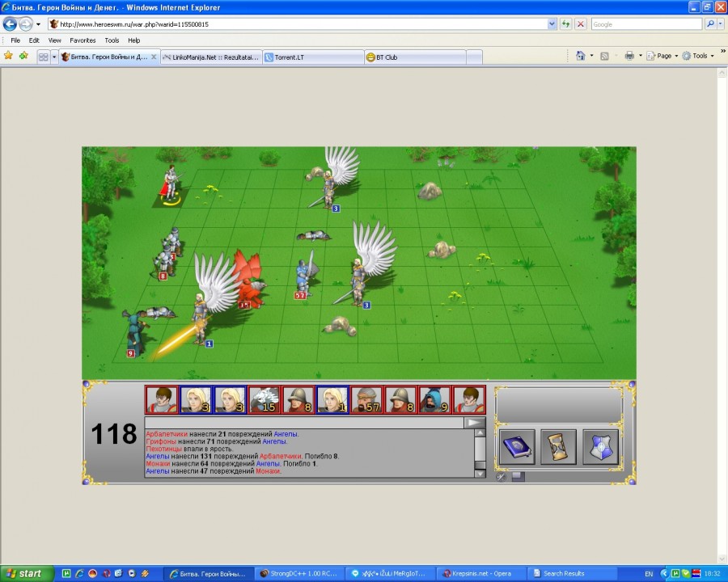
Task: Switch to the BT Club tab
Action: 415,57
